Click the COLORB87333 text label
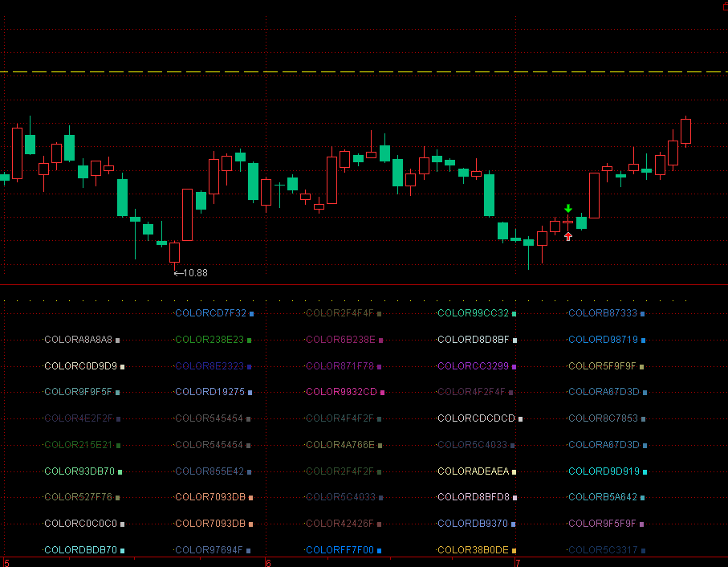The image size is (728, 567). pyautogui.click(x=603, y=313)
